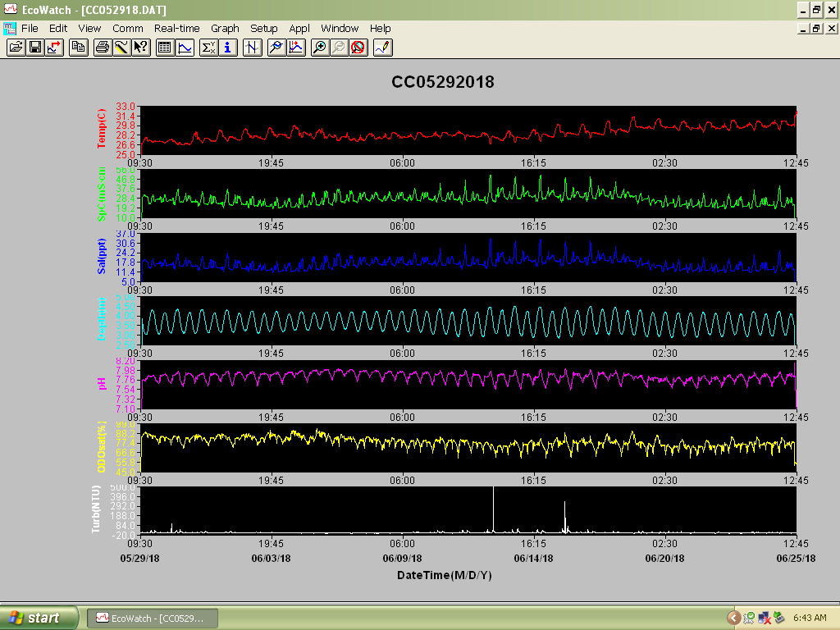The height and width of the screenshot is (630, 840).
Task: Show study info with blue i icon
Action: 228,48
